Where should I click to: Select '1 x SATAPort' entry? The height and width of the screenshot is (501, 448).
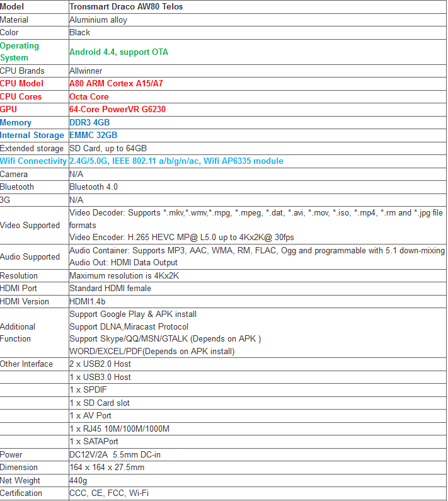point(94,442)
